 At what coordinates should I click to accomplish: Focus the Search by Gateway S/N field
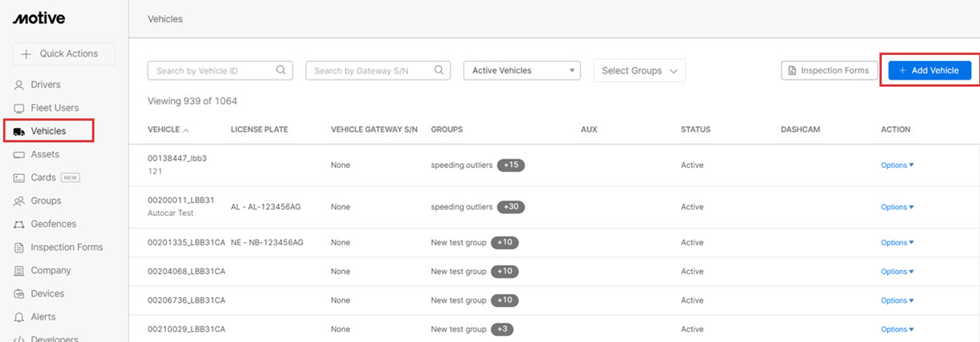pos(378,70)
